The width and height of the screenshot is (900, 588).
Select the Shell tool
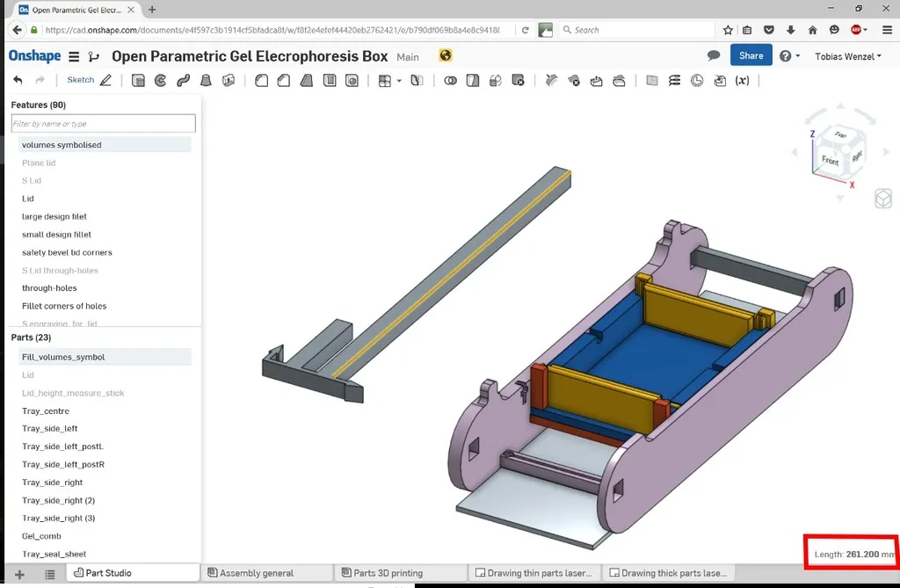(330, 80)
